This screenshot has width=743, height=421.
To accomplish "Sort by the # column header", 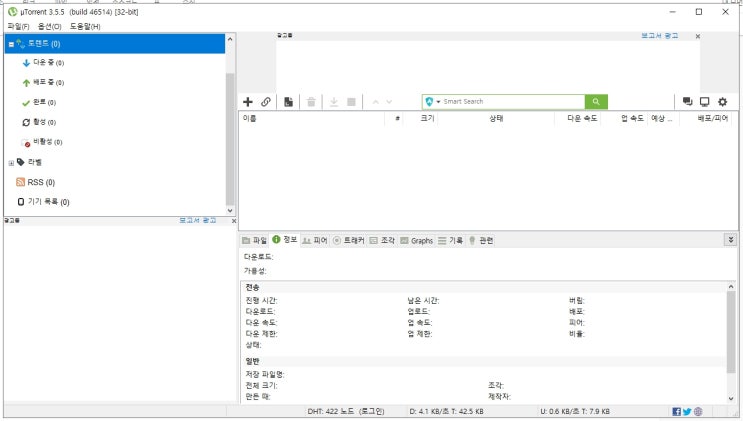I will (x=394, y=119).
